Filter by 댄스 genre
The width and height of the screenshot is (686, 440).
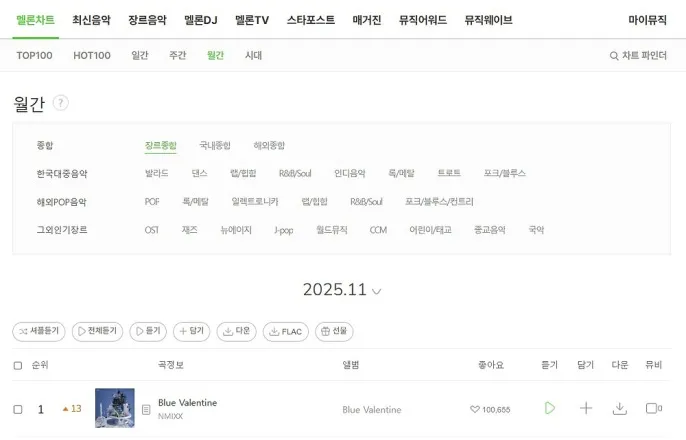click(x=199, y=173)
